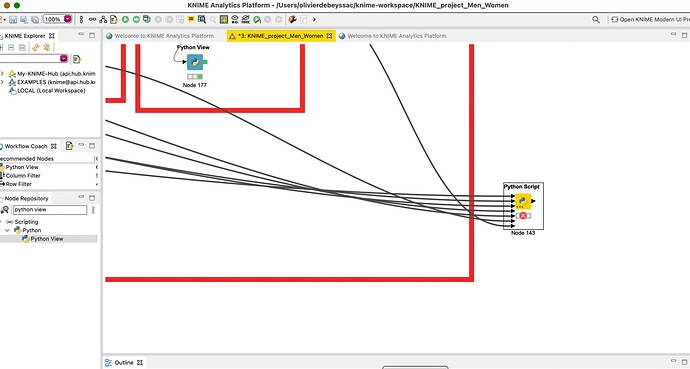Toggle the link-with-editor icon in KNIME Explorer

tap(36, 47)
